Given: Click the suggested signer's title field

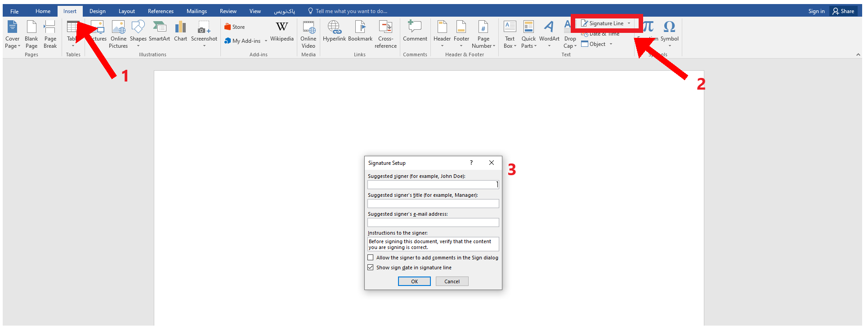Looking at the screenshot, I should click(x=433, y=204).
